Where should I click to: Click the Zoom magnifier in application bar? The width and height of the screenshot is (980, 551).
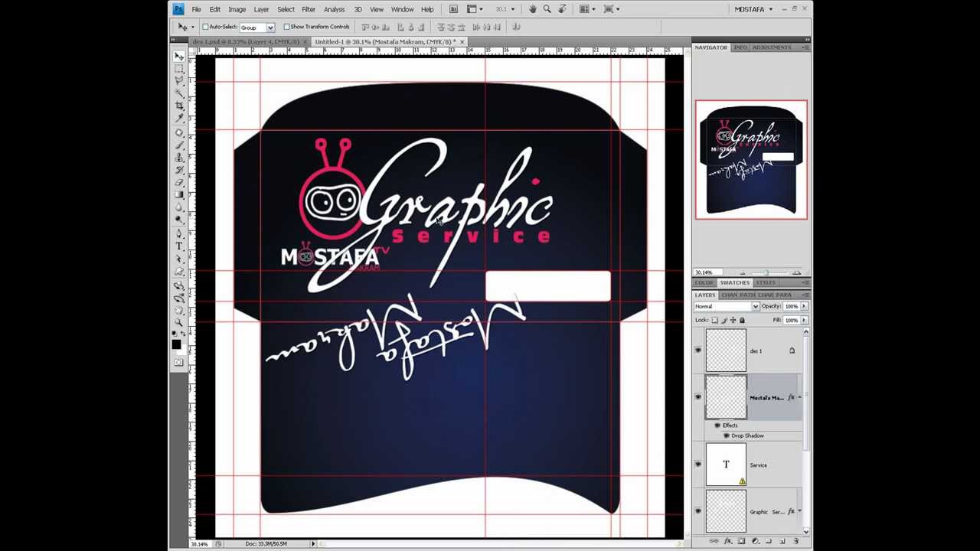[x=547, y=9]
